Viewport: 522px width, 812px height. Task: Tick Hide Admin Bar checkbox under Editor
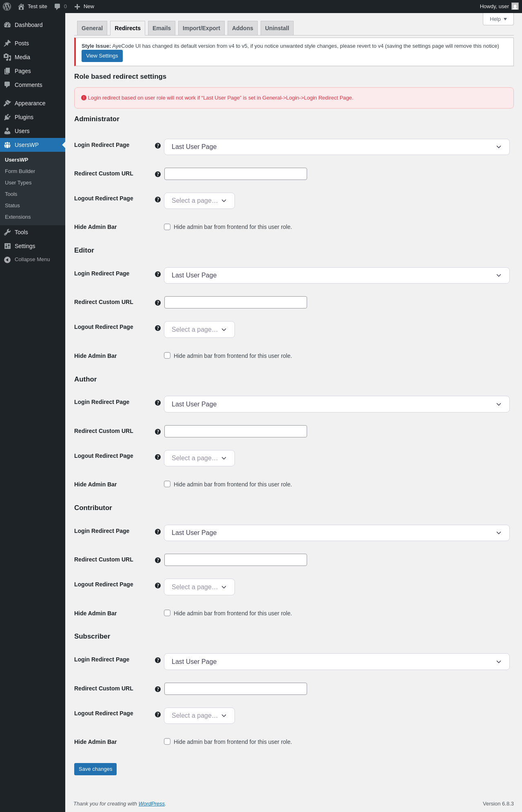pos(167,355)
